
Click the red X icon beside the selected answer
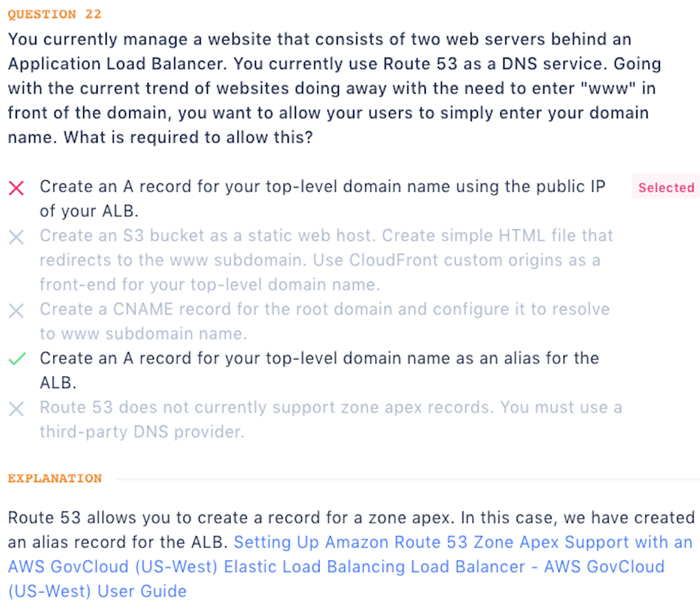pyautogui.click(x=17, y=189)
